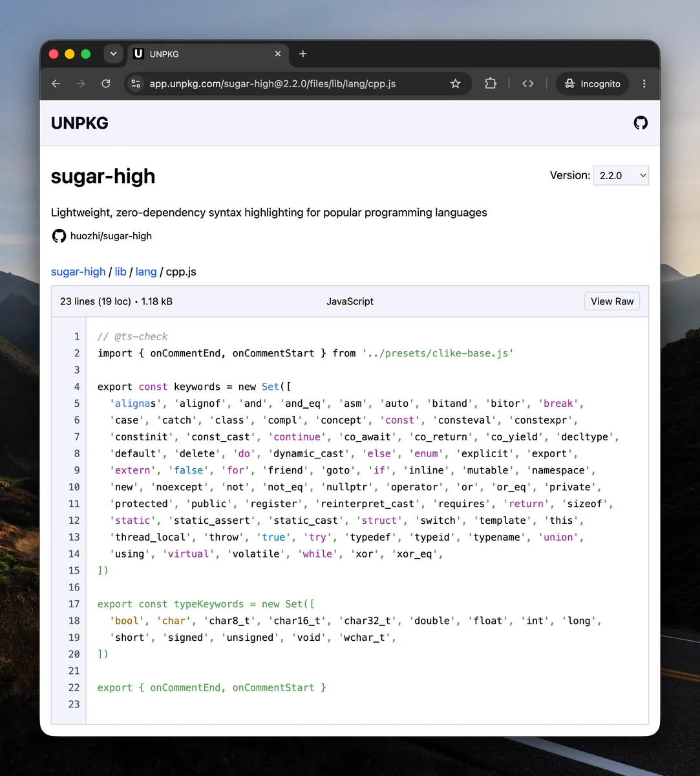Viewport: 700px width, 776px height.
Task: Open huozhi/sugar-high repository link
Action: (x=111, y=236)
